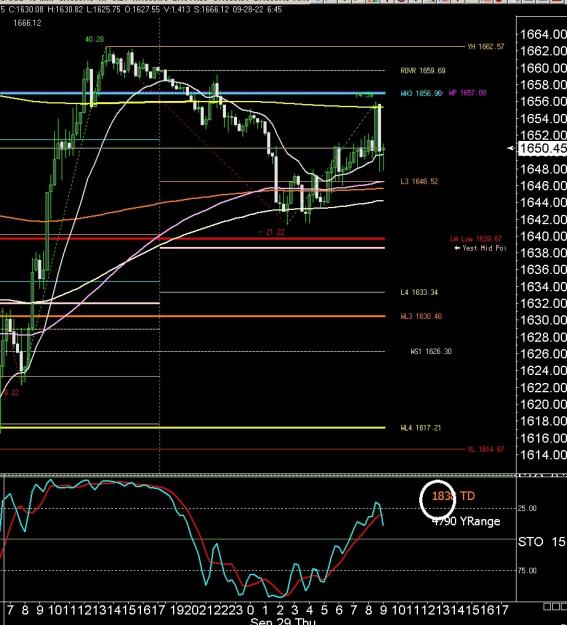567x625 pixels.
Task: Click the STO 15 indicator label
Action: (x=541, y=542)
